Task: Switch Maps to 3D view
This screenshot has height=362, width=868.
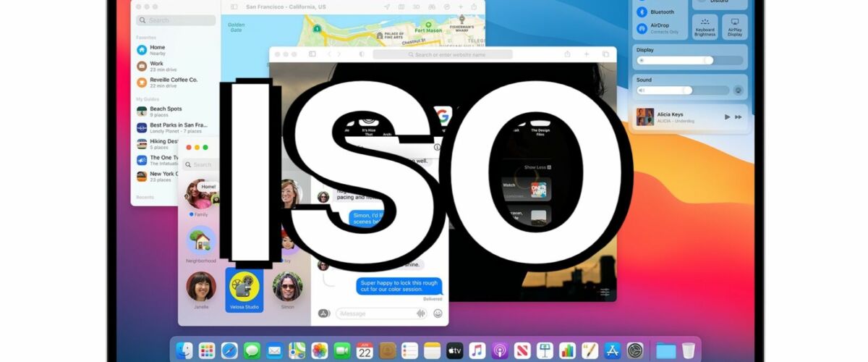Action: tap(415, 7)
